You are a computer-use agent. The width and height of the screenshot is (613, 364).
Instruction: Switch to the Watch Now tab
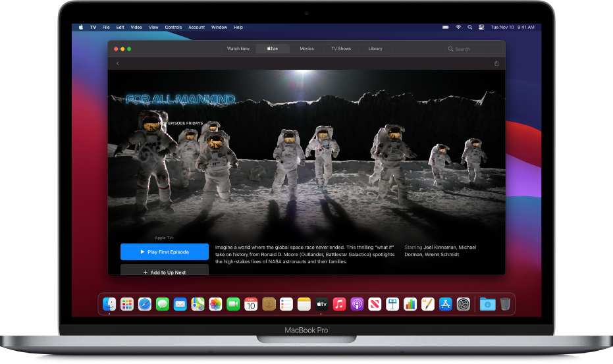[238, 49]
